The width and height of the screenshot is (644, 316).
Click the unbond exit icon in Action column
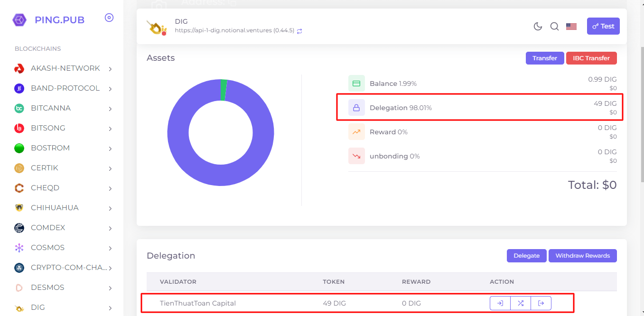click(x=541, y=303)
